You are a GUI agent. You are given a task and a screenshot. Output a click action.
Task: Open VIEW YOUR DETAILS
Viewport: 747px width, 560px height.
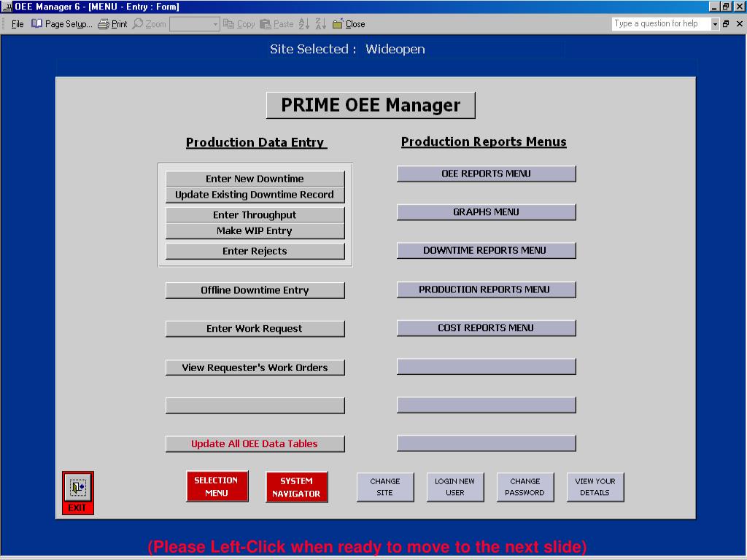point(595,487)
